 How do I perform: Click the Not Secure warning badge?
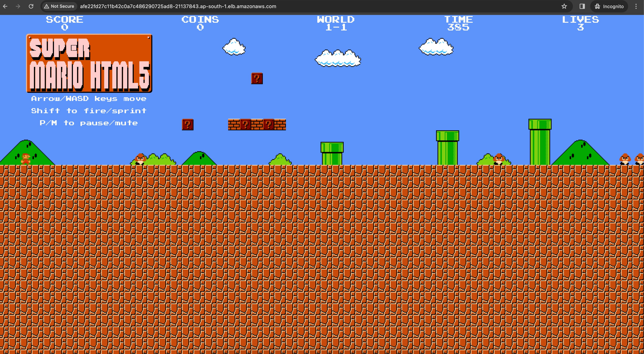pyautogui.click(x=59, y=6)
